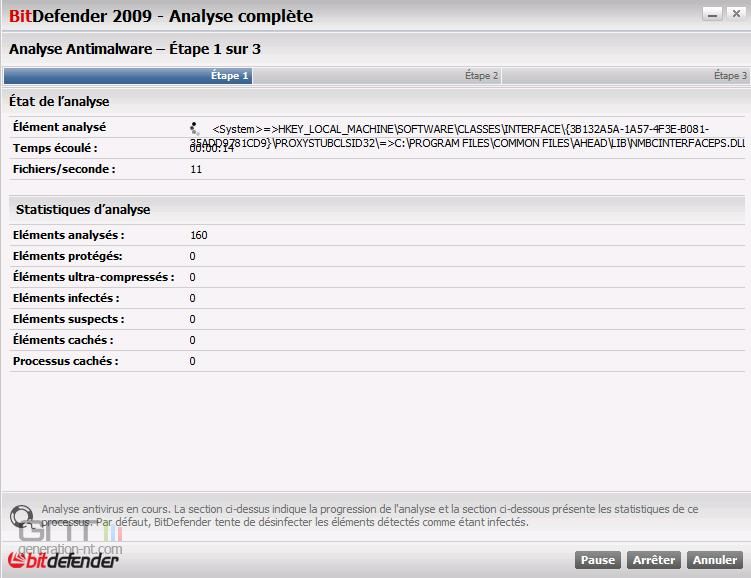Click the 'Eléments protégés:' label
Viewport: 751px width, 578px height.
[68, 256]
